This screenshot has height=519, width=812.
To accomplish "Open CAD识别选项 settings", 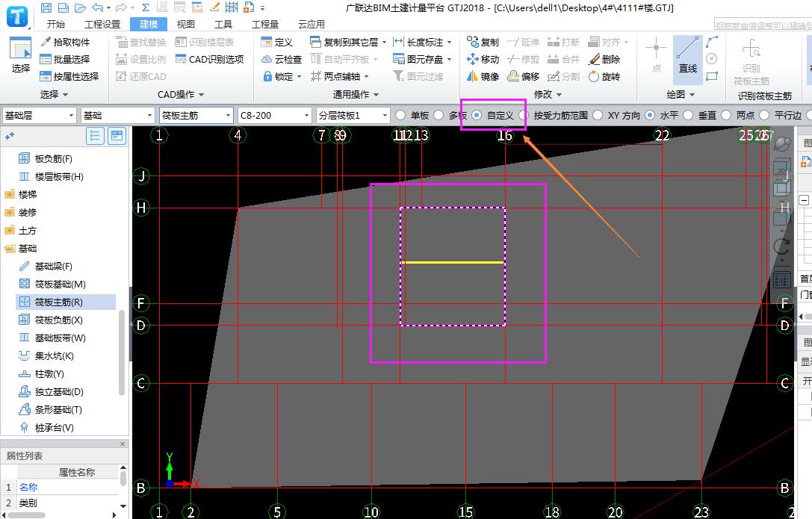I will 210,59.
